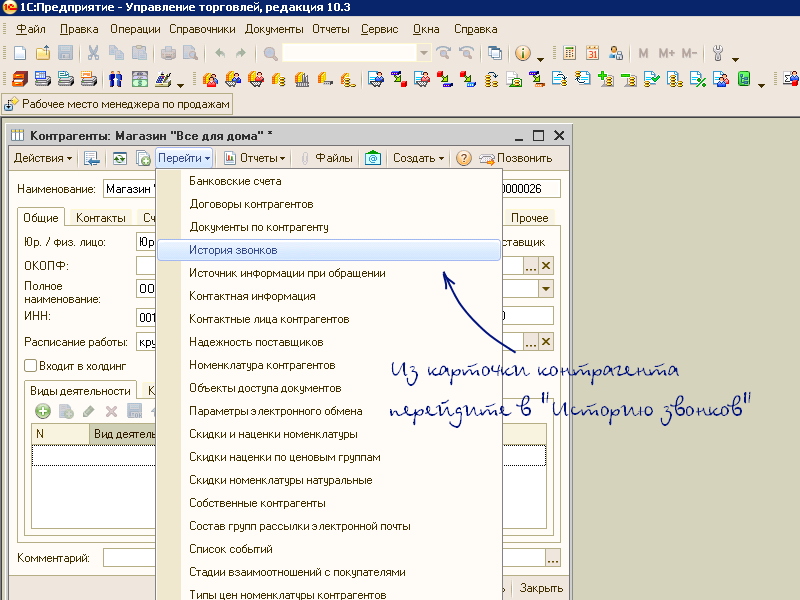Select Список событий menu entry
The height and width of the screenshot is (600, 800).
click(329, 549)
